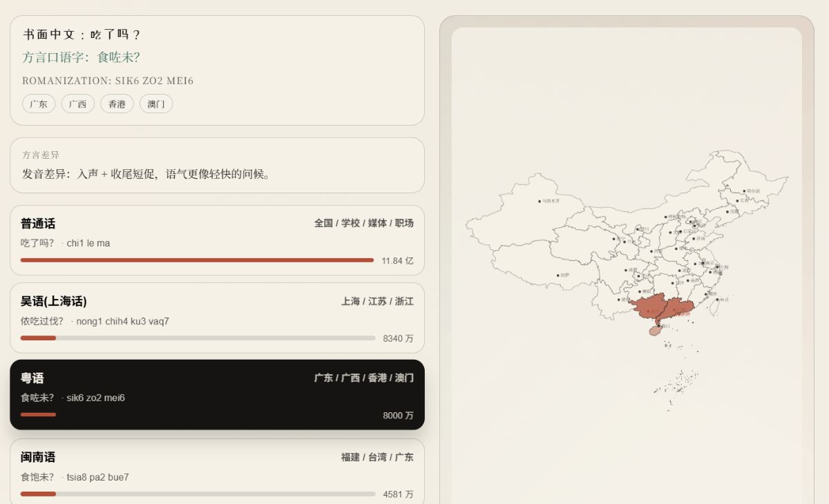Click the 拉萨 city marker
The image size is (829, 504).
(x=558, y=275)
